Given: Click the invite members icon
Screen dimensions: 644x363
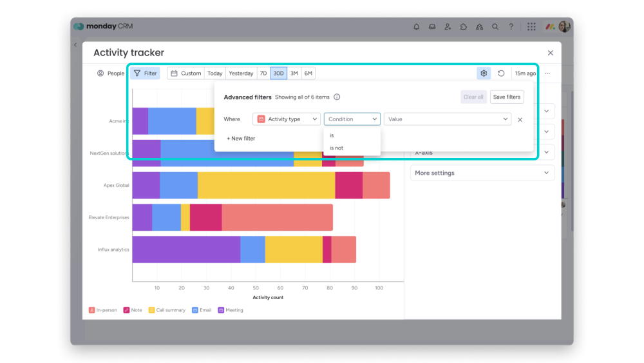Looking at the screenshot, I should [x=448, y=26].
